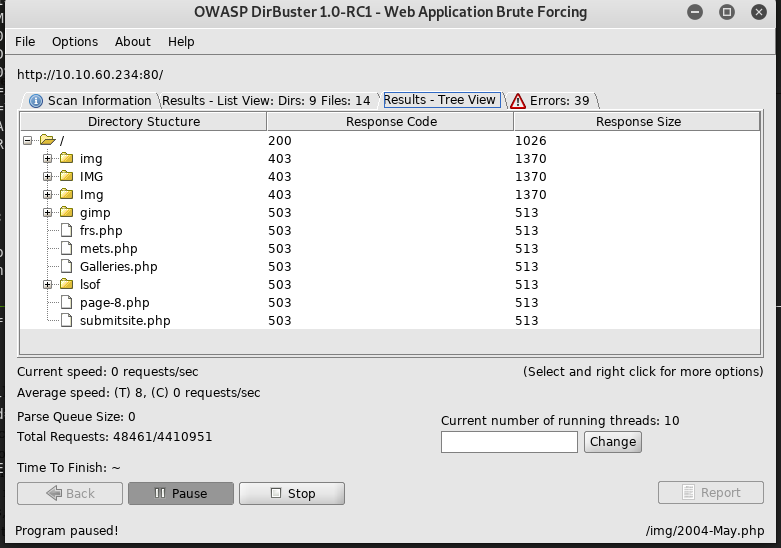This screenshot has width=781, height=548.
Task: Click the lsof folder icon
Action: click(67, 285)
